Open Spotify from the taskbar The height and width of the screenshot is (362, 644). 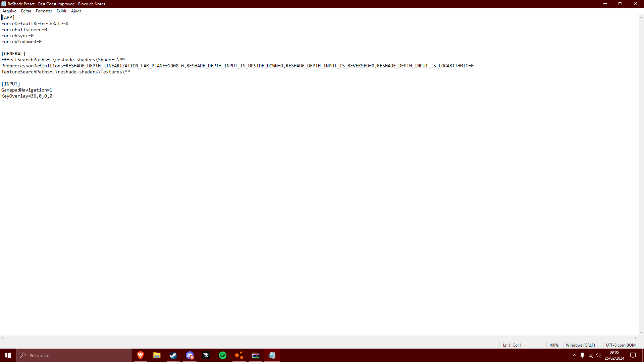[x=223, y=355]
